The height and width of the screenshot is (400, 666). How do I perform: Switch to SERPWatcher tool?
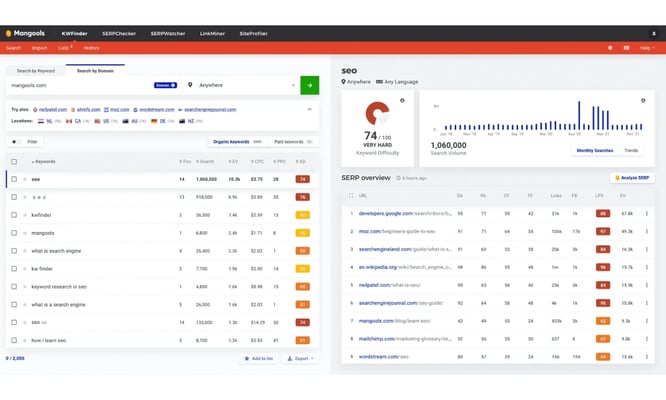click(x=168, y=34)
